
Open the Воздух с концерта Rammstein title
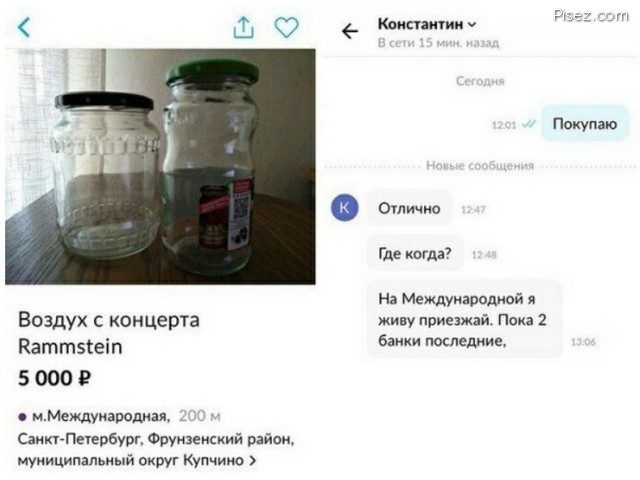coord(109,333)
